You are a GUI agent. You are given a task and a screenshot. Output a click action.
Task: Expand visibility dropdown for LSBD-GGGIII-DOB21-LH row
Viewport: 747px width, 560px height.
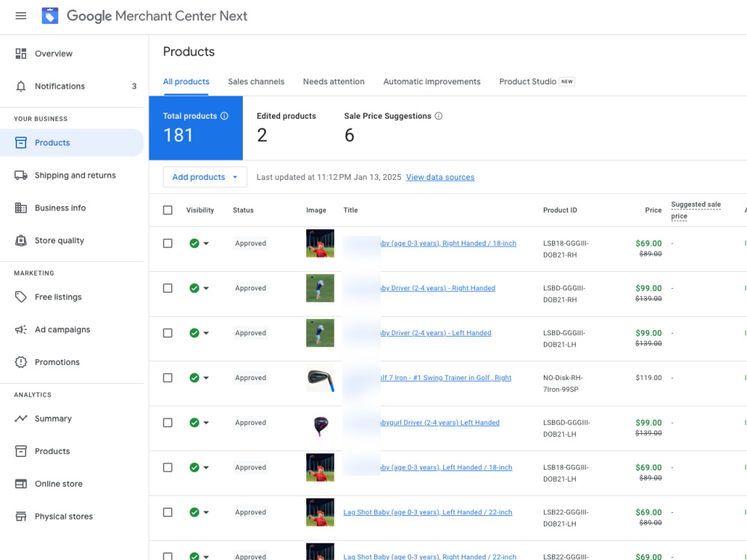(206, 333)
